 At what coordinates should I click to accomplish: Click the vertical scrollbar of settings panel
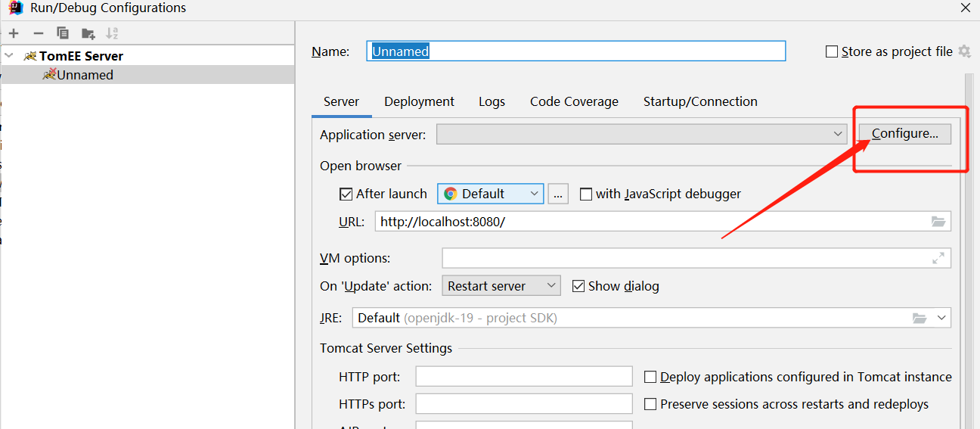pos(969,250)
